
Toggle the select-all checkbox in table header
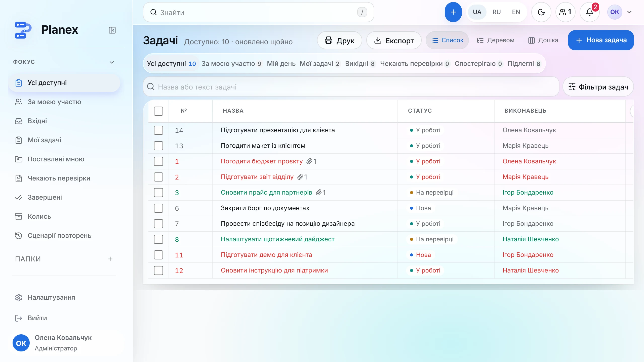158,111
